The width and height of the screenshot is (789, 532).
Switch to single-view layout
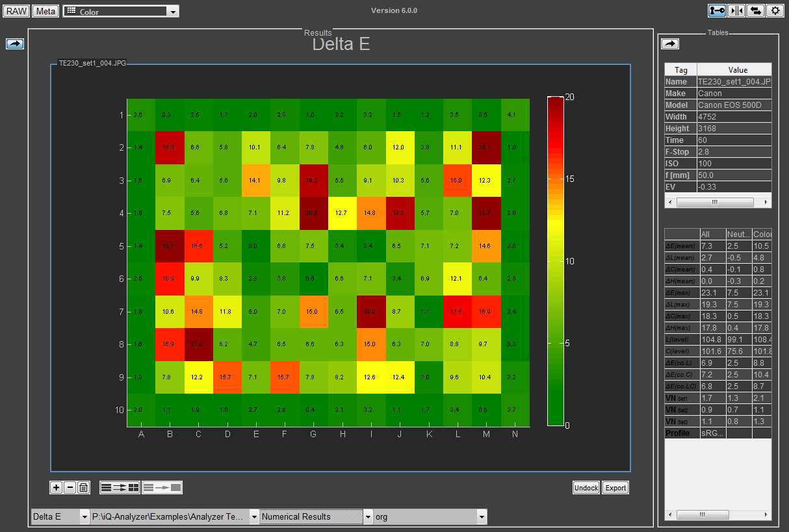[x=162, y=487]
